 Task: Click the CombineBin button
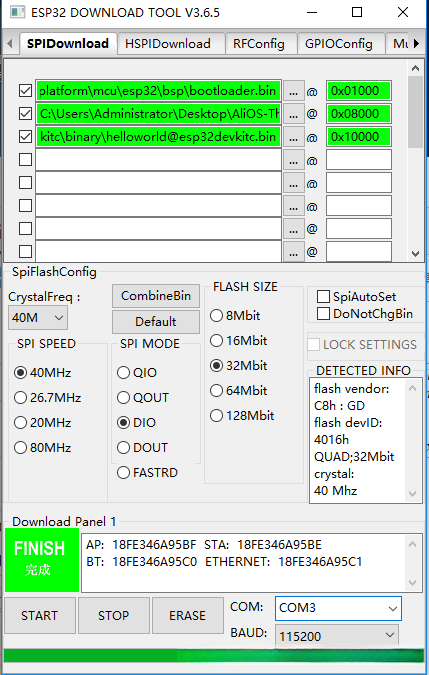[x=156, y=296]
